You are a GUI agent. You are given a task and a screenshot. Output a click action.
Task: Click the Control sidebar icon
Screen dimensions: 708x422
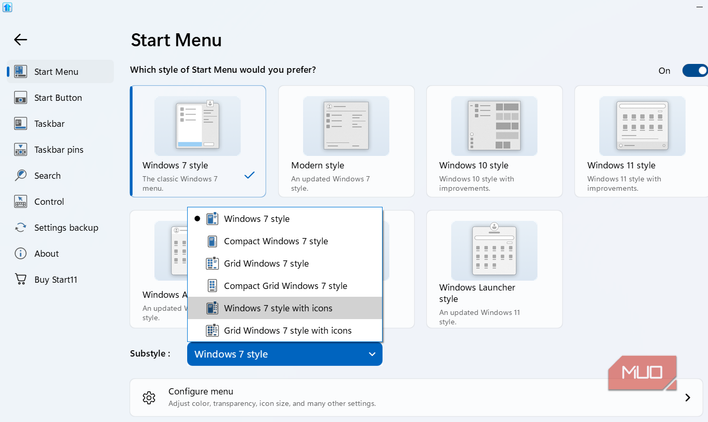tap(20, 201)
